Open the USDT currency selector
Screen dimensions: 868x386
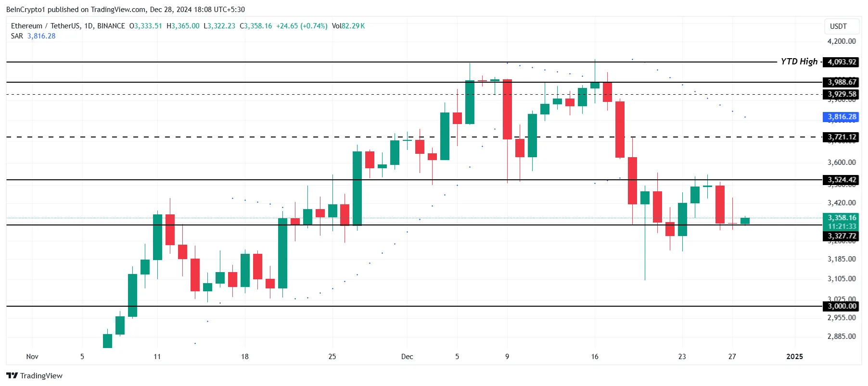coord(838,26)
